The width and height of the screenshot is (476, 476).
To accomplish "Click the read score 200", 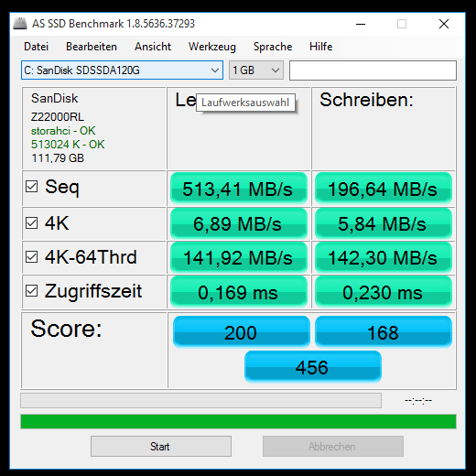I will [242, 332].
